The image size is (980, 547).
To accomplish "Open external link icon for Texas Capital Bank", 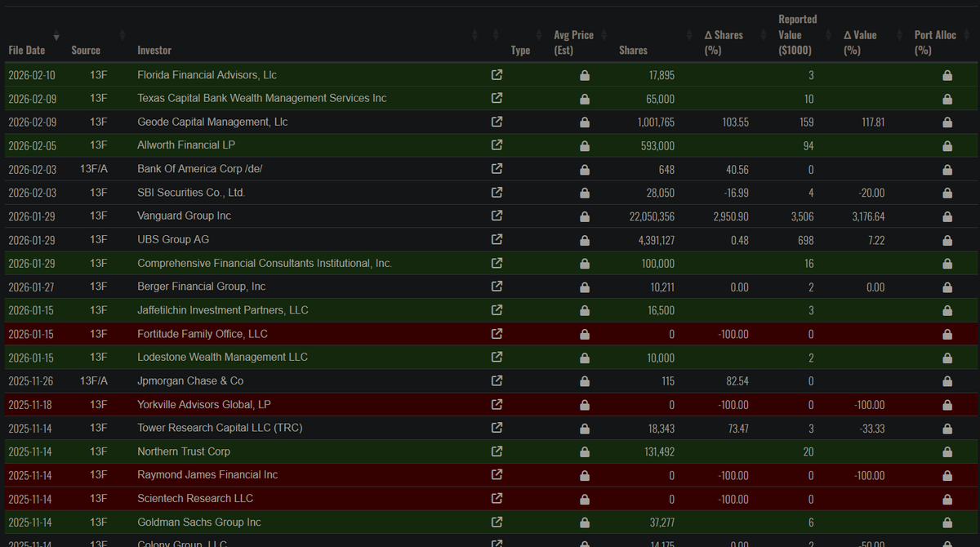I will point(497,99).
